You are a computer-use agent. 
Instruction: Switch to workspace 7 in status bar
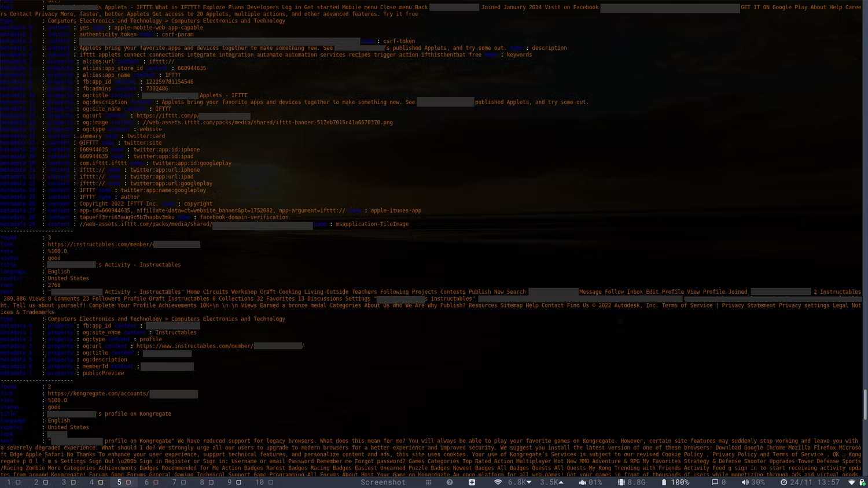click(179, 482)
